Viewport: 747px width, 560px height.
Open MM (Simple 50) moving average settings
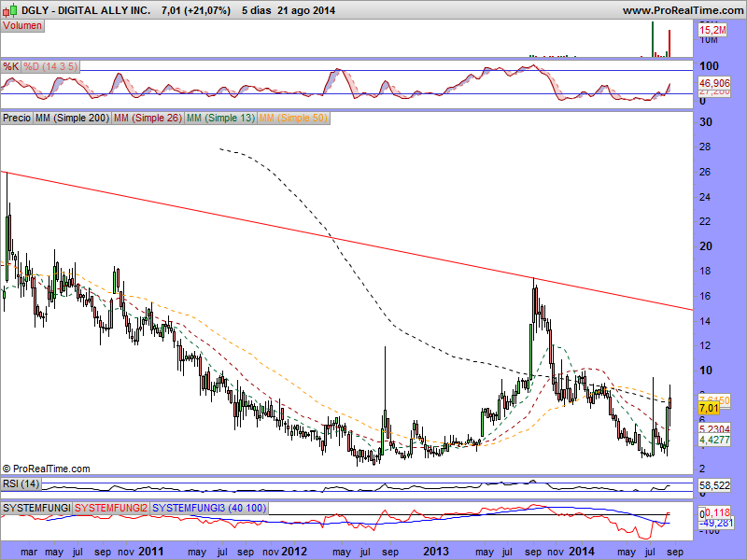point(293,118)
